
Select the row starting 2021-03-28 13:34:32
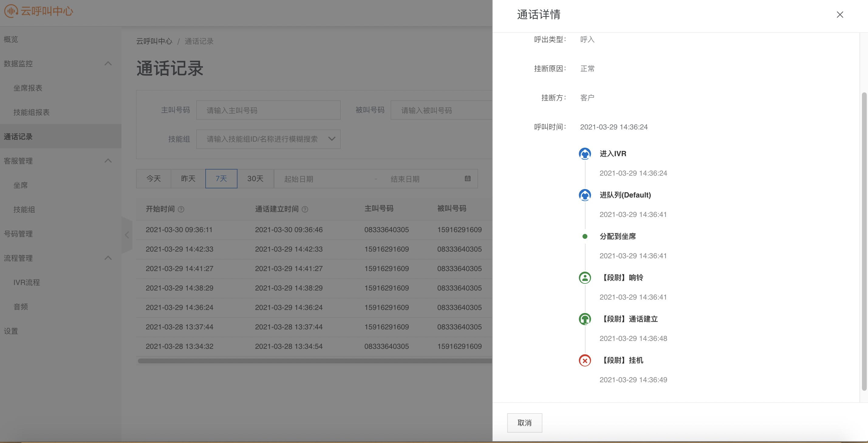(x=314, y=347)
